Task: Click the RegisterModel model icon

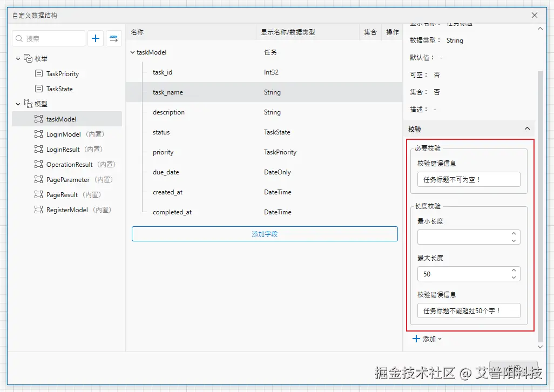Action: pyautogui.click(x=39, y=210)
